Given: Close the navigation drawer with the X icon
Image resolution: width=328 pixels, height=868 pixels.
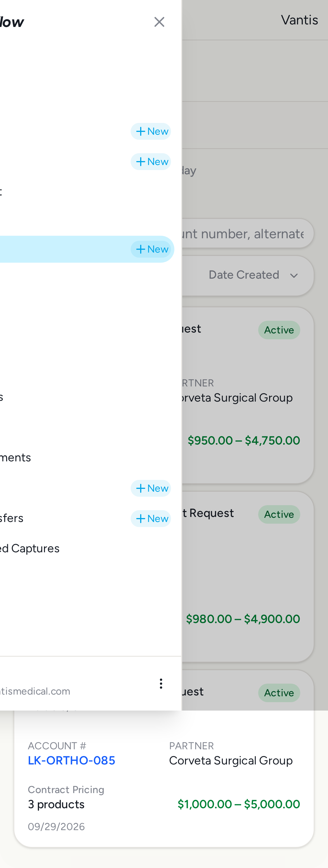Looking at the screenshot, I should [159, 22].
